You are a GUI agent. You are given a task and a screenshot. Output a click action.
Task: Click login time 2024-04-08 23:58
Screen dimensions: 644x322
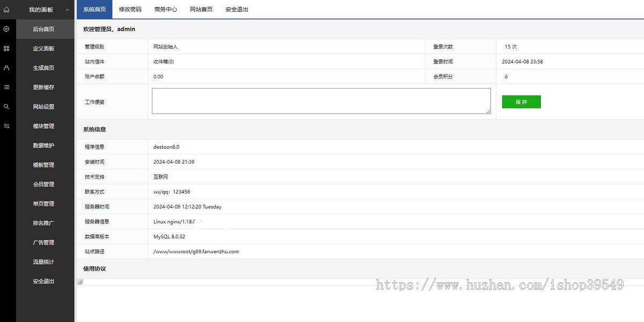[x=522, y=62]
